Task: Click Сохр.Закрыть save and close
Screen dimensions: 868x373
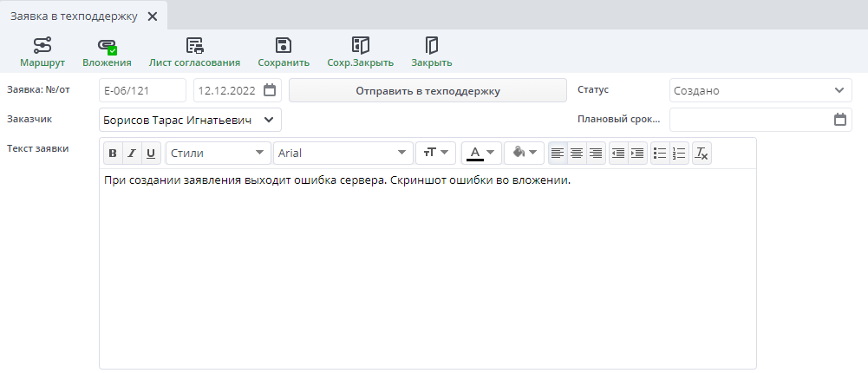Action: [x=361, y=53]
